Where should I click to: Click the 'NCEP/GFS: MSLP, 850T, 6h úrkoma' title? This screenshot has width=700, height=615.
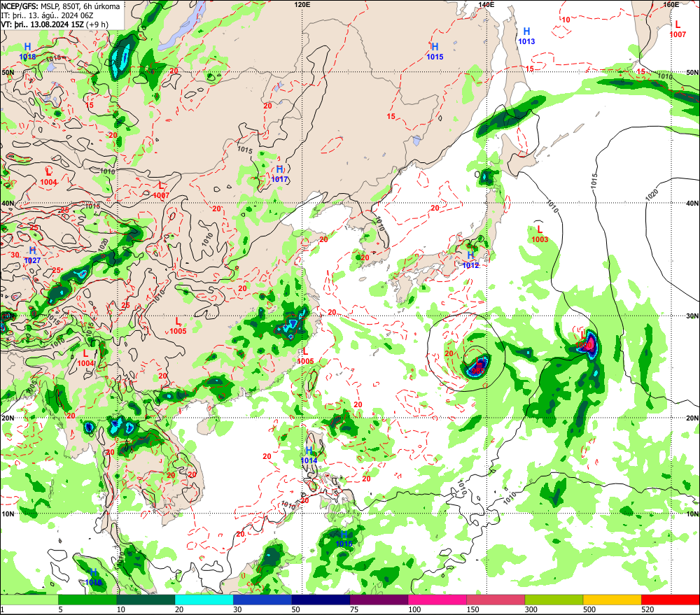[x=60, y=6]
